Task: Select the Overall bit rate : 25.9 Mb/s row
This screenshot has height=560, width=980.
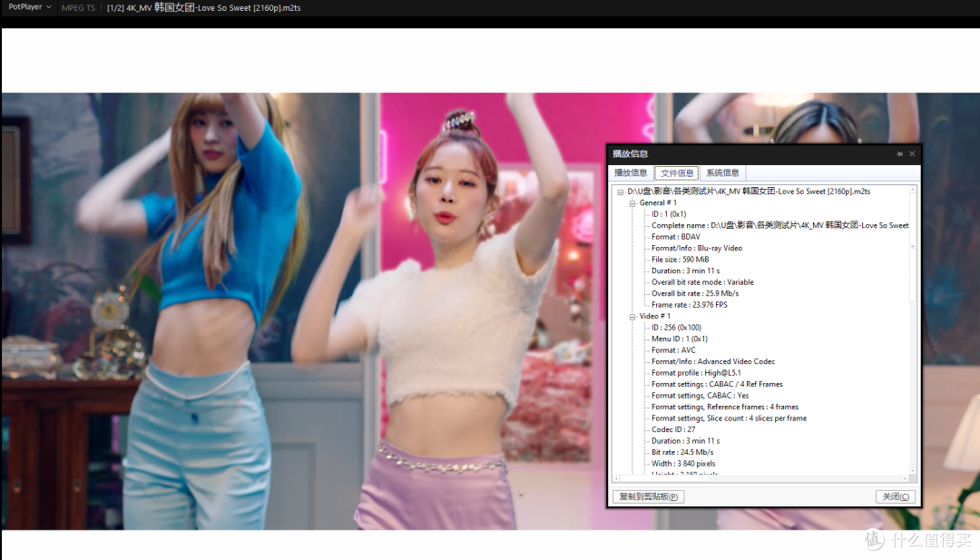Action: click(695, 293)
